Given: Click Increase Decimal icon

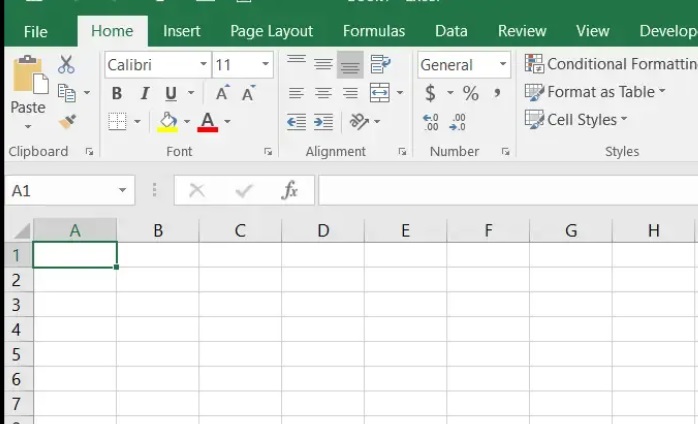Looking at the screenshot, I should coord(431,122).
